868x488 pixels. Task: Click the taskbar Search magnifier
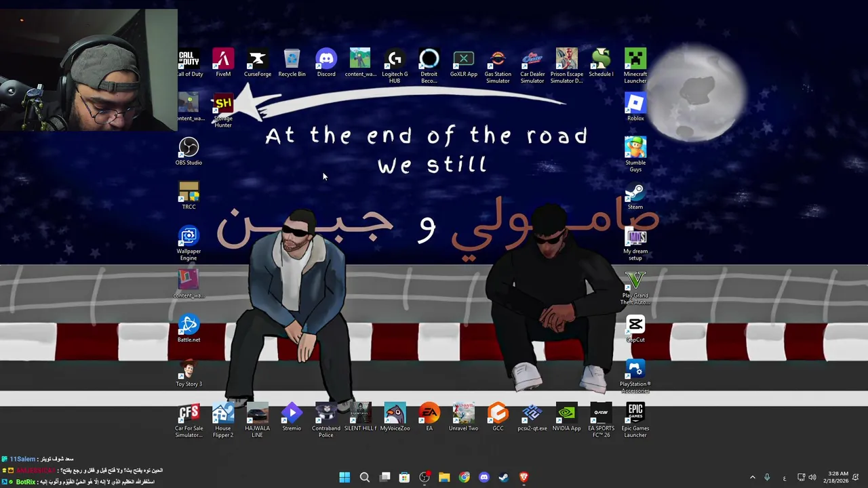[364, 477]
